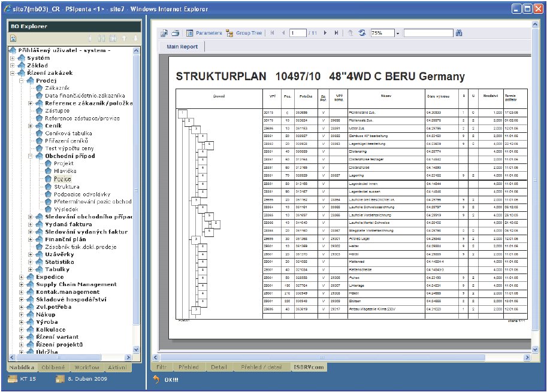Viewport: 547px width, 392px height.
Task: Go to the first report page
Action: pos(272,33)
